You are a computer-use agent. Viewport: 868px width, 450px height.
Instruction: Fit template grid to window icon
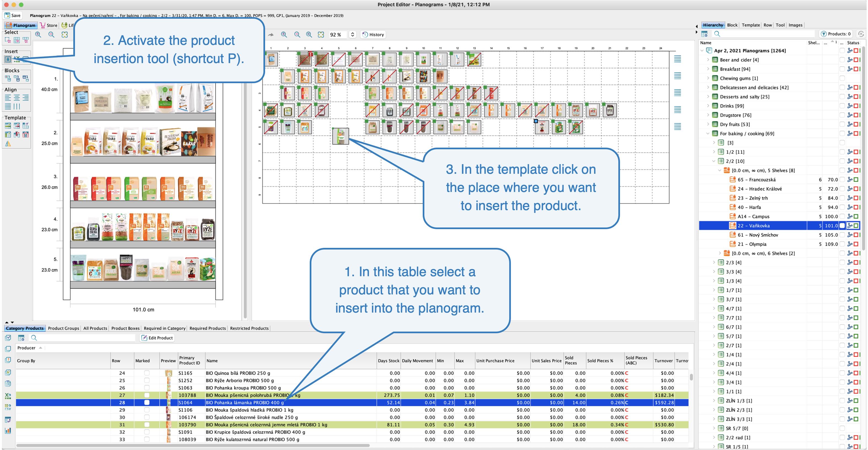pyautogui.click(x=321, y=34)
